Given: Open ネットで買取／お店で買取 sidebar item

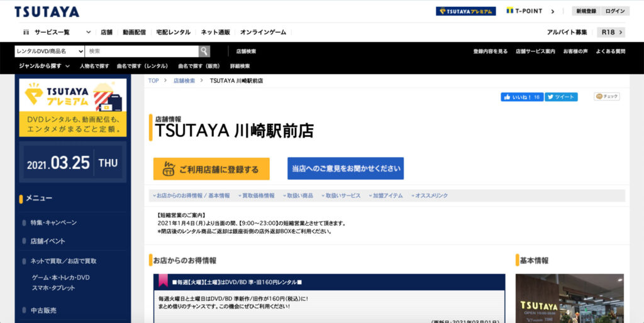Looking at the screenshot, I should pos(64,261).
